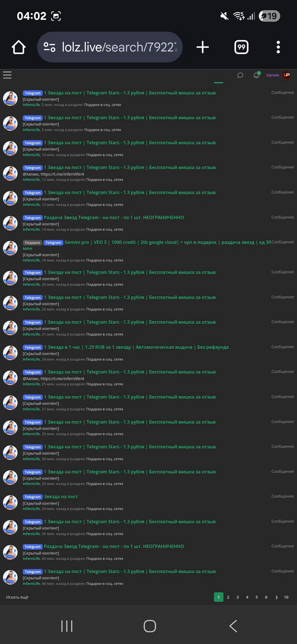The image size is (297, 644).
Task: Open the browser three-dot menu
Action: pos(278,47)
